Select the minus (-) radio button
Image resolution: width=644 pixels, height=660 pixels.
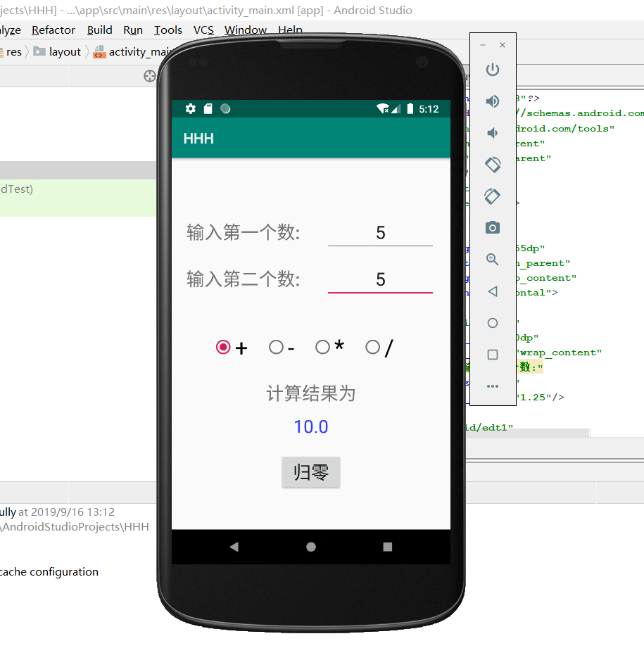pyautogui.click(x=276, y=348)
